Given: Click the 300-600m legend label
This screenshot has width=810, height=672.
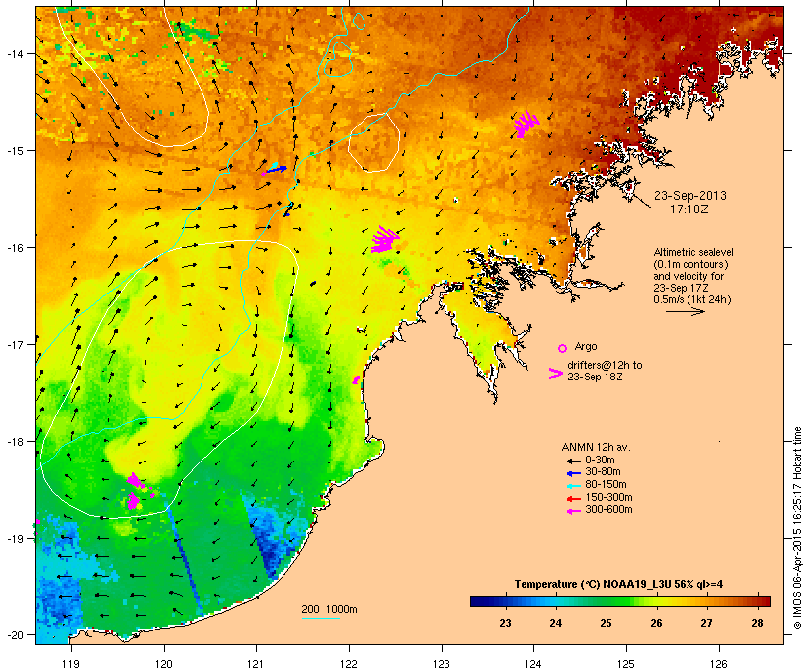Looking at the screenshot, I should [608, 510].
